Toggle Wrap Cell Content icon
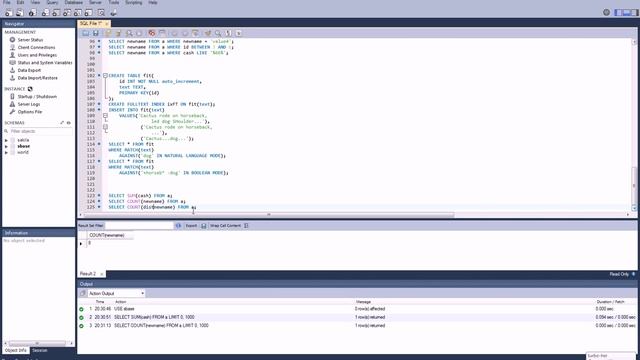640x360 pixels. click(x=246, y=226)
